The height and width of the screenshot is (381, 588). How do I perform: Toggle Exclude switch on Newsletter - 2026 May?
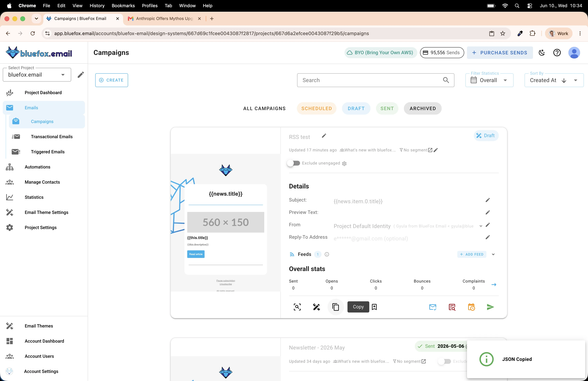[445, 361]
